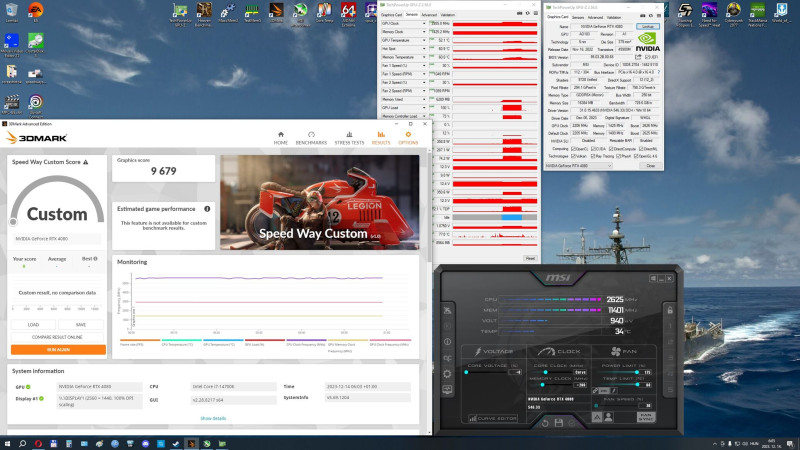
Task: Select the Afterburner Fan tab
Action: 624,352
